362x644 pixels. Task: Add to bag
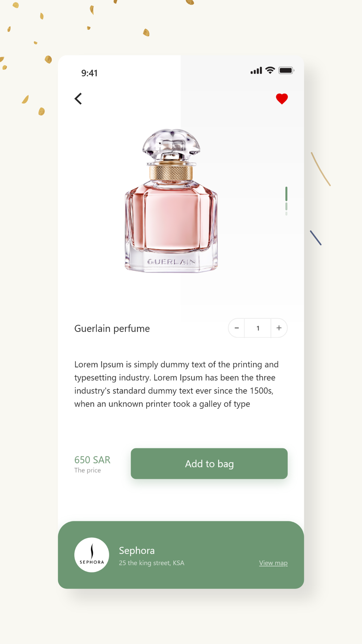pyautogui.click(x=209, y=464)
